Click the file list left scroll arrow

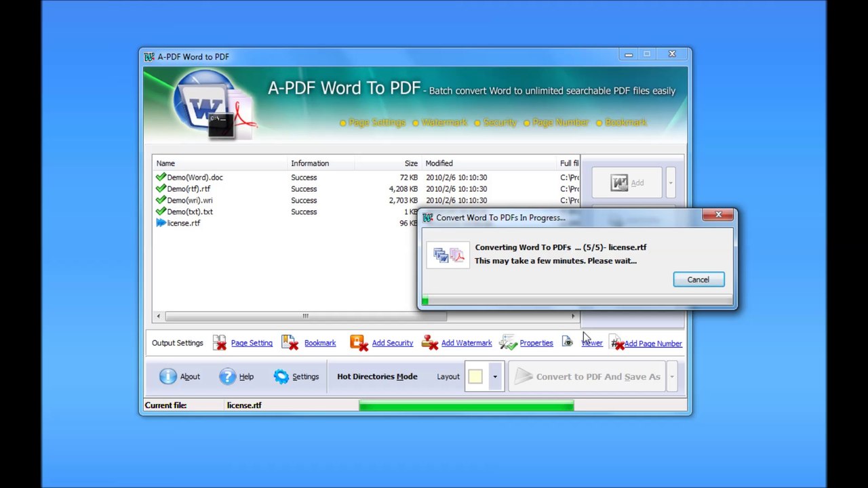(x=159, y=316)
